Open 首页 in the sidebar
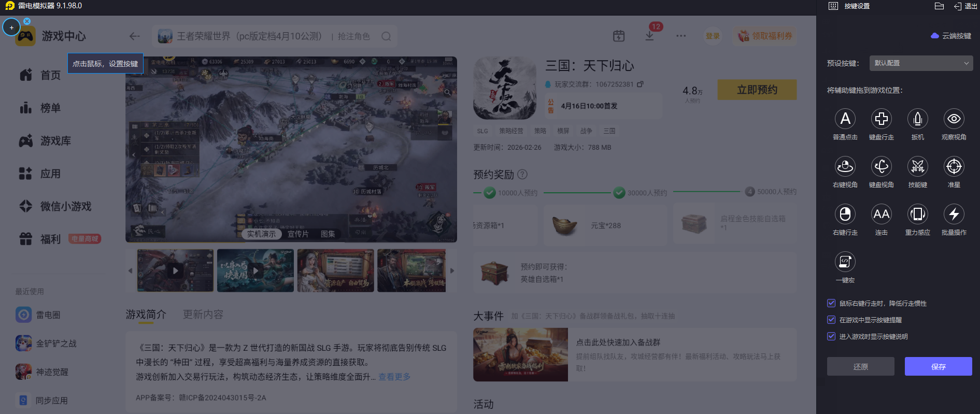Screen dimensions: 980x414 [x=40, y=75]
